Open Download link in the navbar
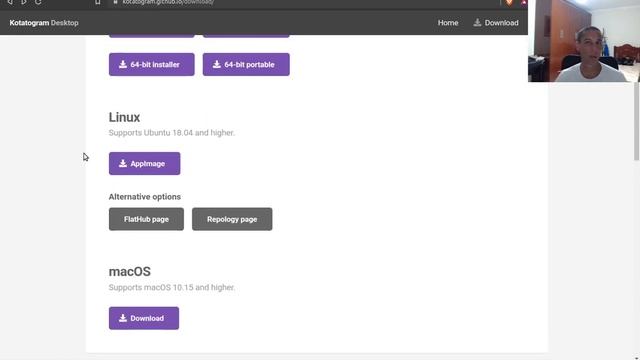The image size is (640, 360). coord(496,23)
